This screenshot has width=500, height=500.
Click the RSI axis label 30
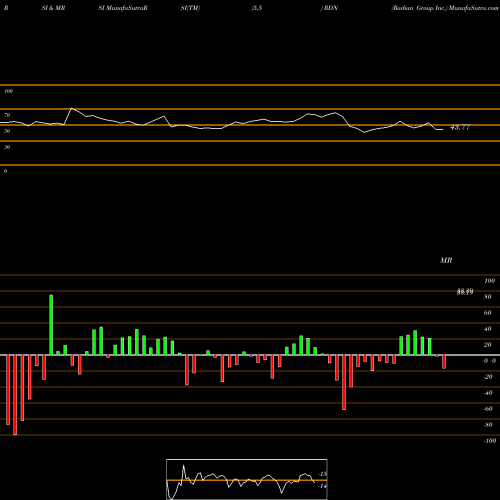coord(7,147)
